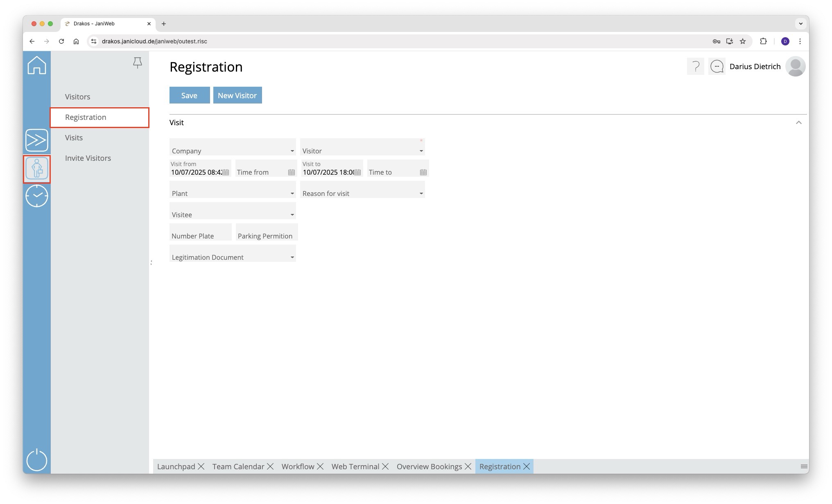Viewport: 832px width, 504px height.
Task: Switch to the Team Calendar tab
Action: pyautogui.click(x=238, y=466)
